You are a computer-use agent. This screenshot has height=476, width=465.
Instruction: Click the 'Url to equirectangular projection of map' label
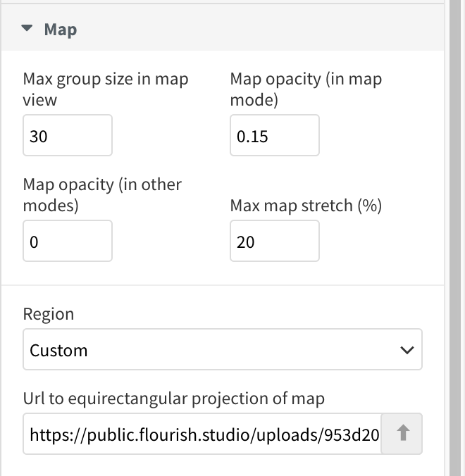[x=174, y=399]
